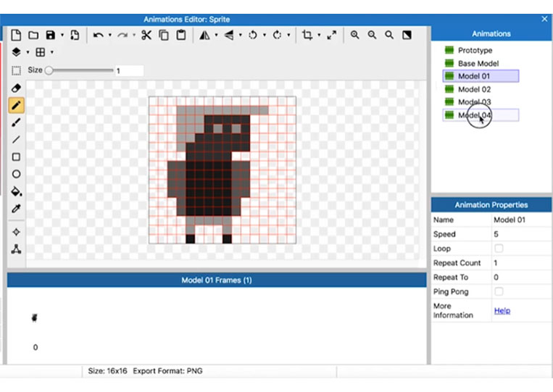Edit the Speed property value
Screen dimensions: 553x392
(521, 235)
